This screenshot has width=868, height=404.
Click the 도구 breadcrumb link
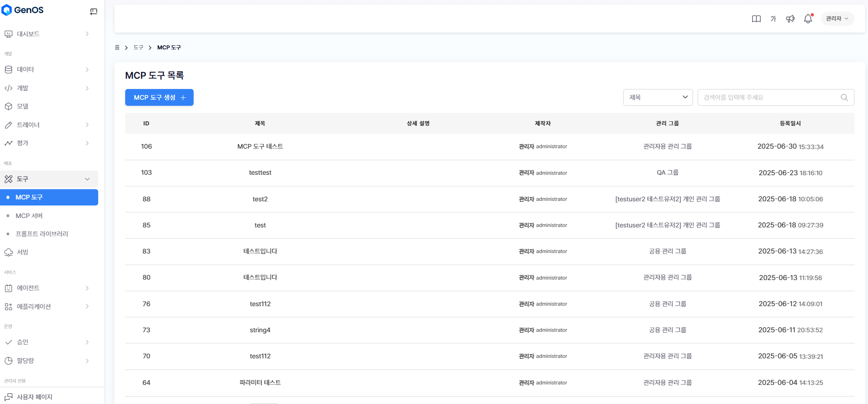pos(138,48)
